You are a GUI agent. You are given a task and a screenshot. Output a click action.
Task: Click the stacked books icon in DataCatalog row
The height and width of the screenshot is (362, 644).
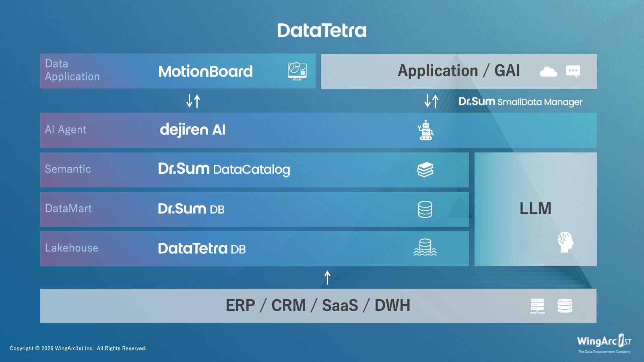coord(425,170)
